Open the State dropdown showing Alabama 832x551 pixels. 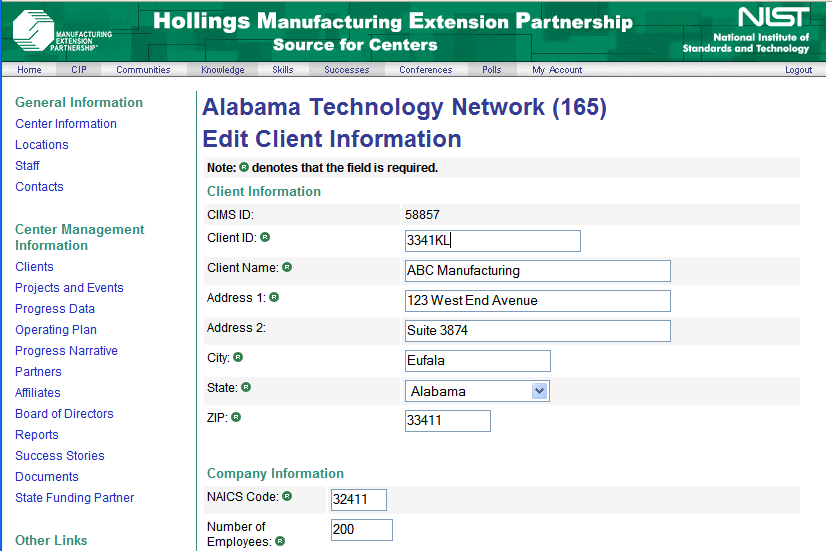477,391
